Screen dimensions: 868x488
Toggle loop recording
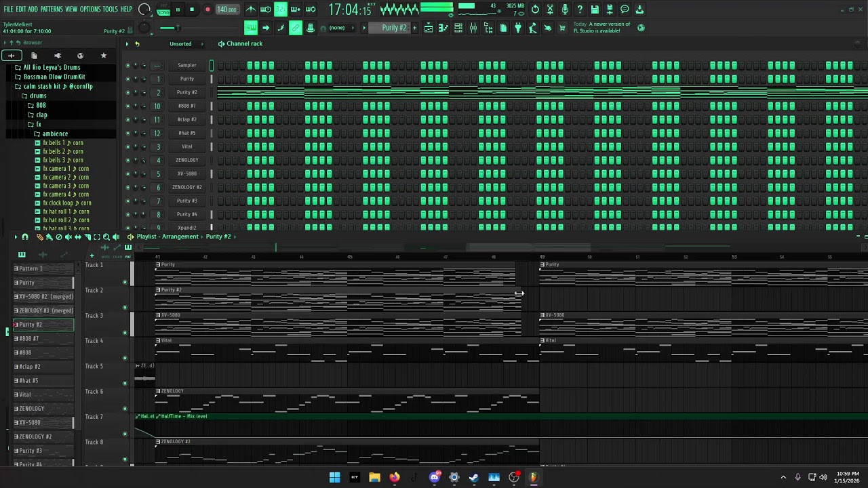311,9
